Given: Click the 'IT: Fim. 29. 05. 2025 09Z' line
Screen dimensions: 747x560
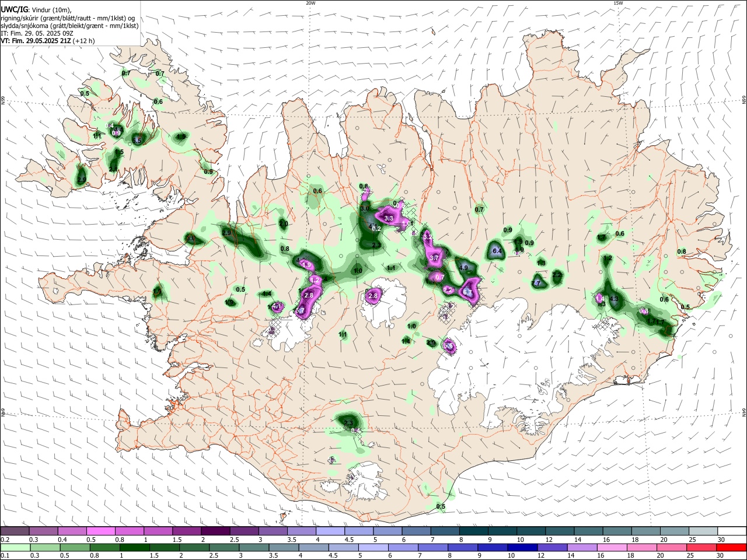Looking at the screenshot, I should point(37,33).
